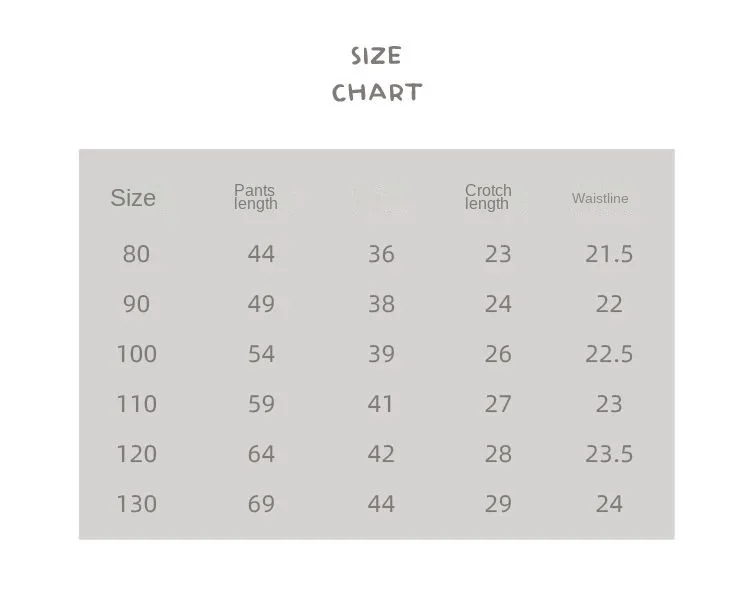750x593 pixels.
Task: Click the Crotch length header
Action: click(488, 197)
